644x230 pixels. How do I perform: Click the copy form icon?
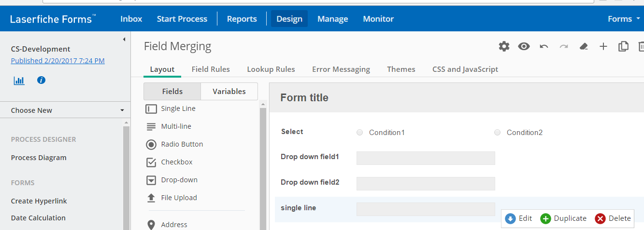pos(623,46)
